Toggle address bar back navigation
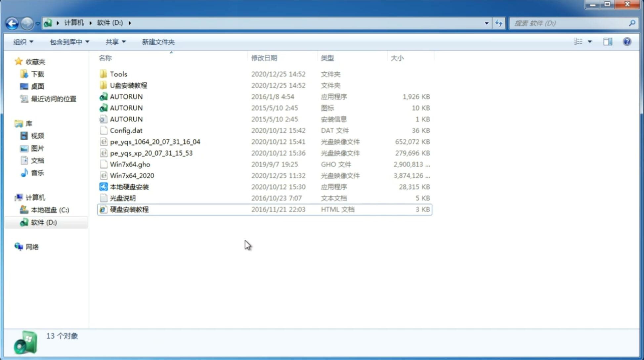The image size is (644, 360). click(x=12, y=22)
